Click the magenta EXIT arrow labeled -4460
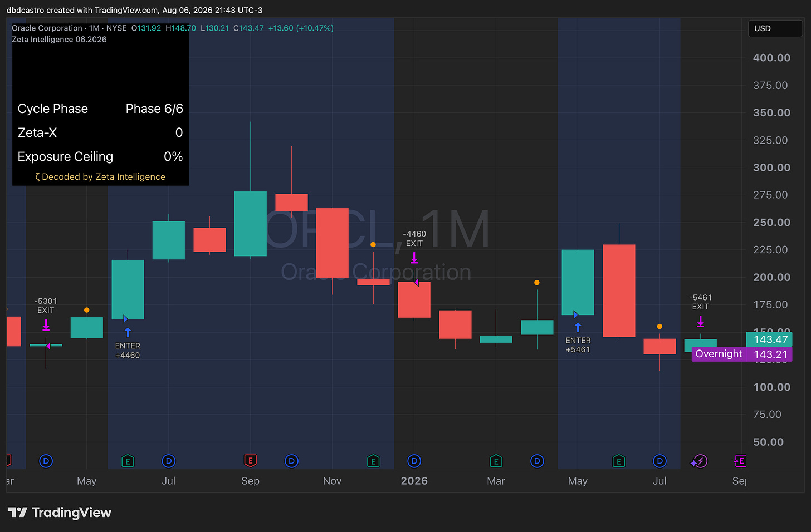The image size is (811, 532). pos(414,258)
